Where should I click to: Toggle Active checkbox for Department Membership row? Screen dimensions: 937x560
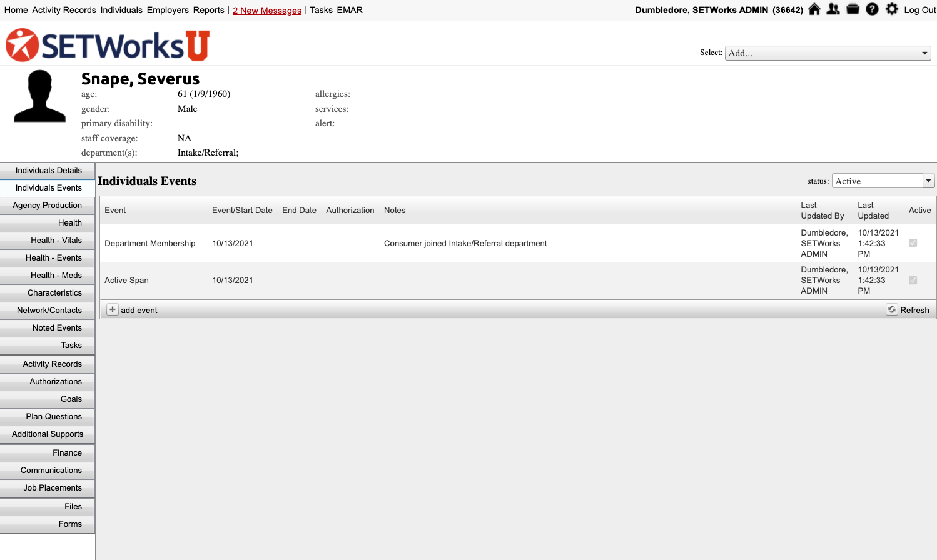tap(913, 243)
